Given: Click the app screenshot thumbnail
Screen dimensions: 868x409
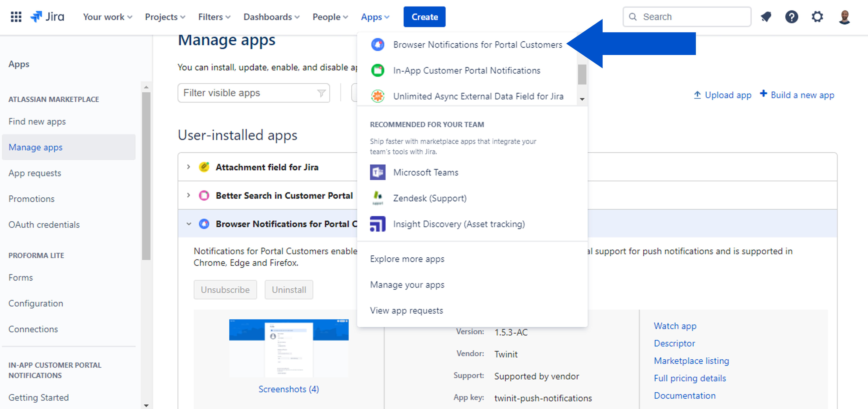Looking at the screenshot, I should pyautogui.click(x=289, y=348).
